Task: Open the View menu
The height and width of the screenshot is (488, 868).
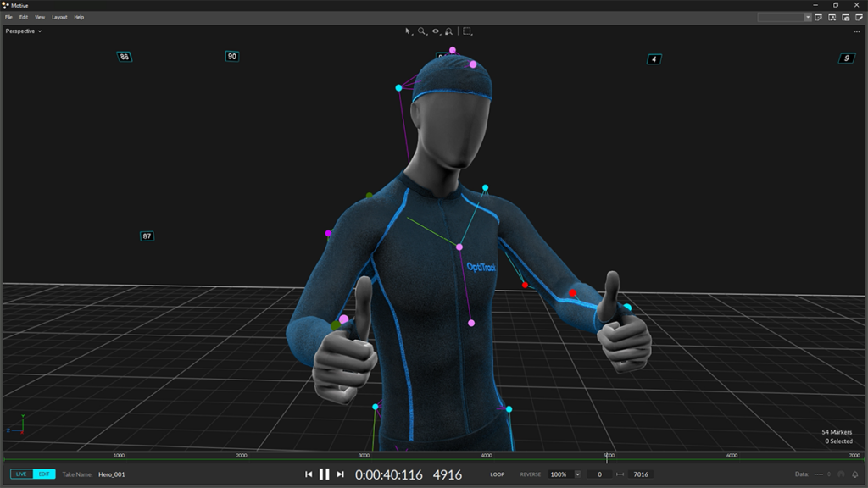Action: pyautogui.click(x=40, y=17)
